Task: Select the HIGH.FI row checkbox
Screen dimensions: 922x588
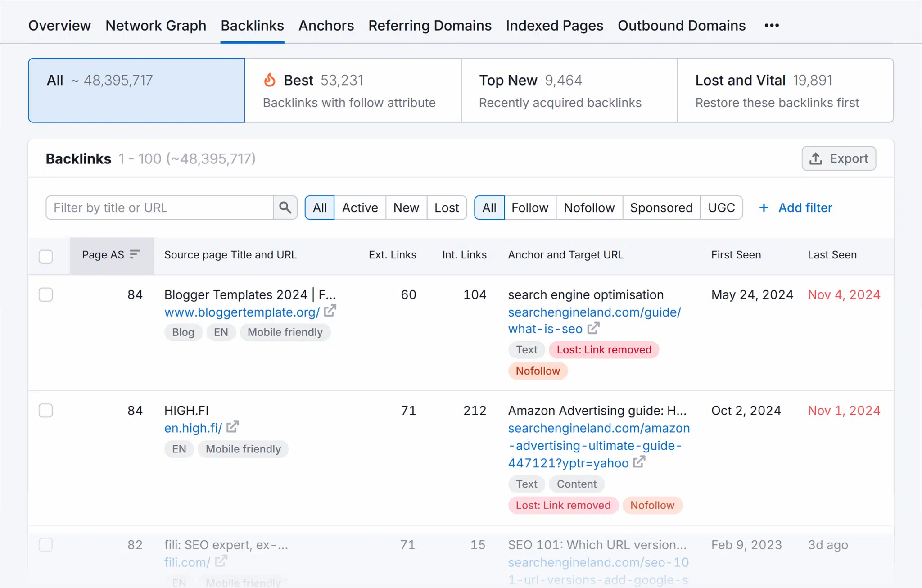Action: tap(46, 410)
